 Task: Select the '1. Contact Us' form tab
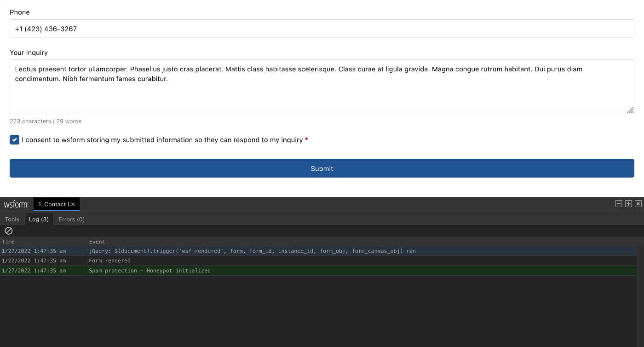click(57, 204)
